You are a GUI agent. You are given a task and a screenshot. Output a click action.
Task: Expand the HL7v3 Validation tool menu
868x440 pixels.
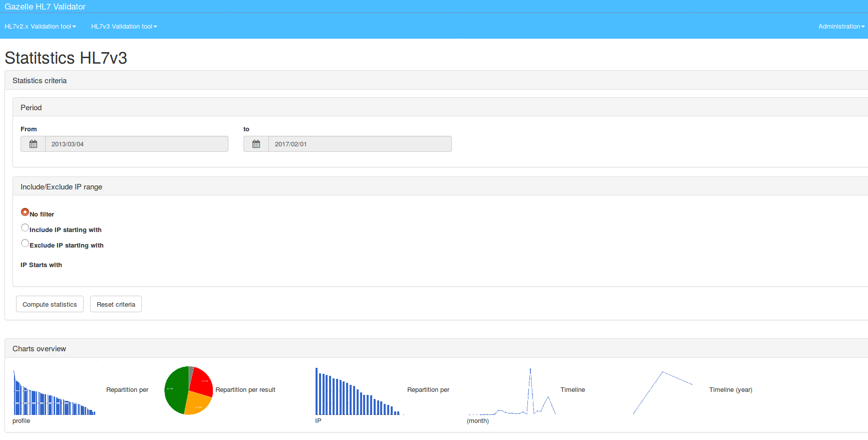point(124,27)
